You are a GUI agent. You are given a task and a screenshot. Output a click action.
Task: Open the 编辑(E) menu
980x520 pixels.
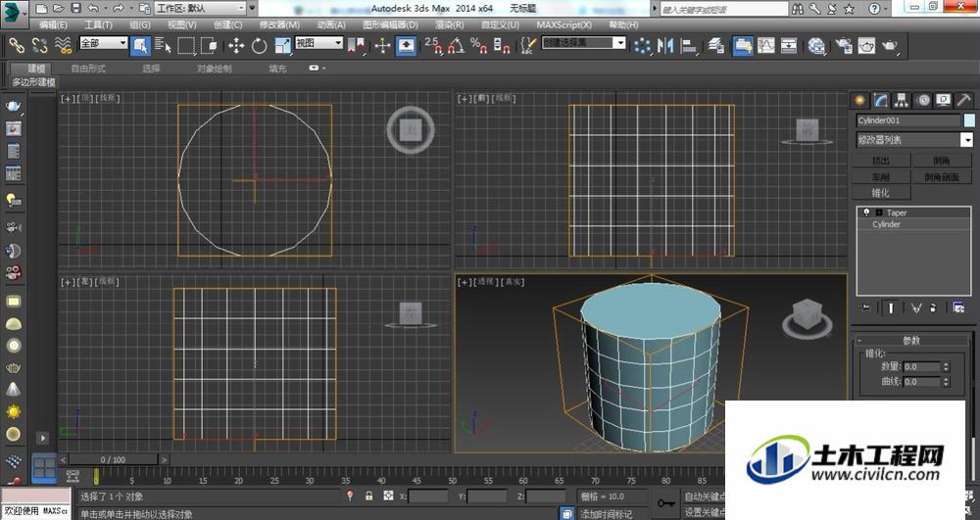pos(53,24)
